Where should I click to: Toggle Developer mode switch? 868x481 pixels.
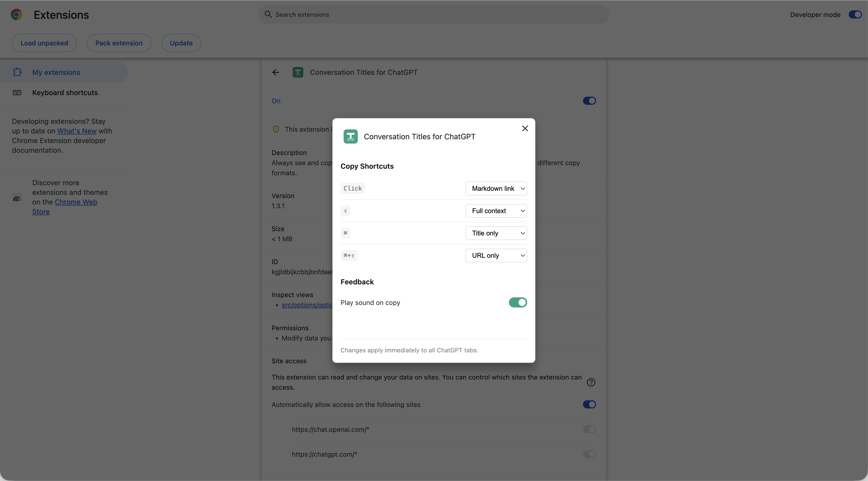tap(855, 14)
